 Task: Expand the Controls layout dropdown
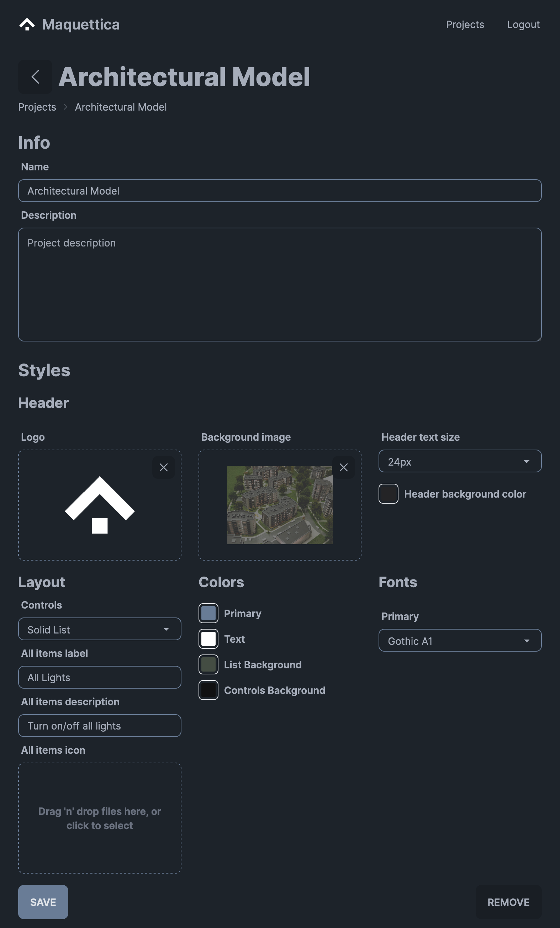coord(99,629)
